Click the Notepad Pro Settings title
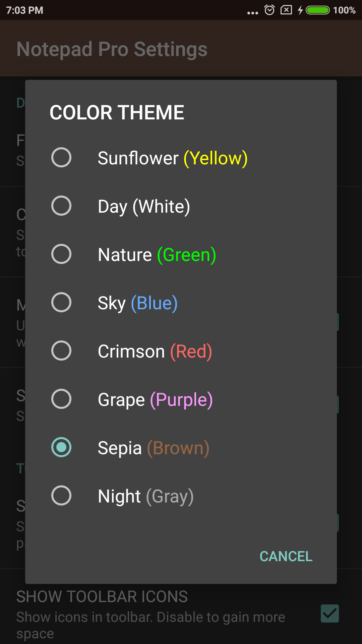The width and height of the screenshot is (362, 644). 112,49
